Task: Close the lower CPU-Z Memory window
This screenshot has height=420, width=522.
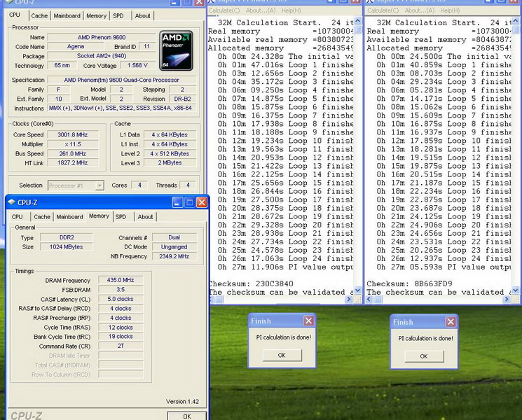Action: click(x=202, y=202)
